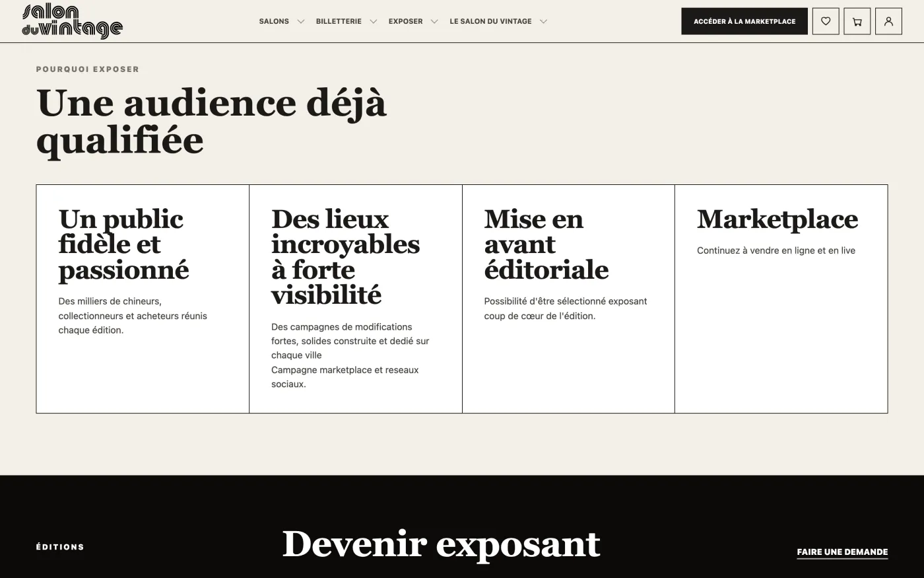
Task: Select the Mise en avant éditoriale heading
Action: (x=546, y=244)
